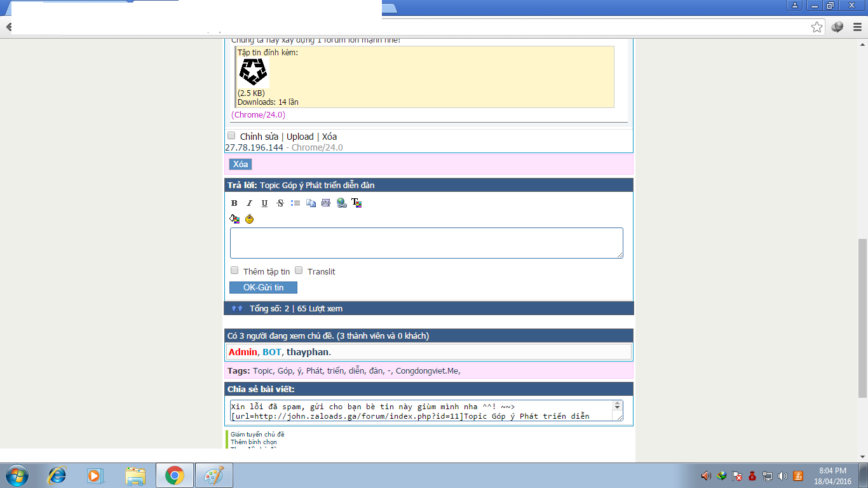This screenshot has height=488, width=868.
Task: Open Paint from the taskbar
Action: 214,475
